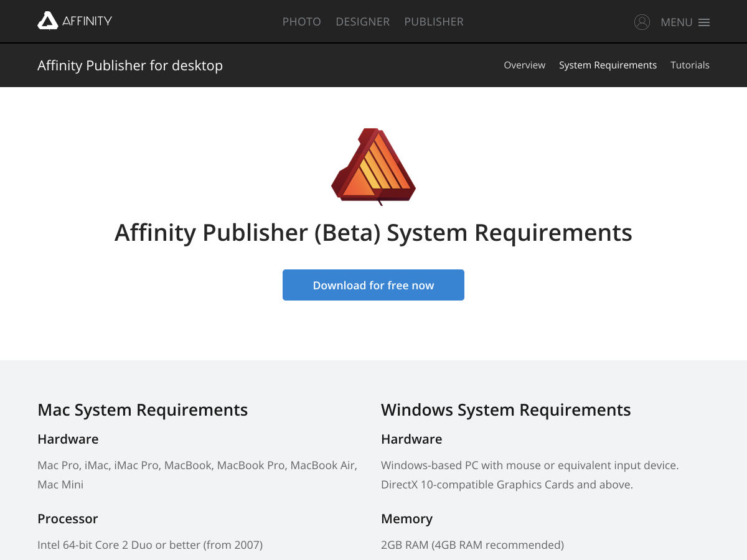
Task: Open the MENU hamburger icon
Action: point(704,22)
